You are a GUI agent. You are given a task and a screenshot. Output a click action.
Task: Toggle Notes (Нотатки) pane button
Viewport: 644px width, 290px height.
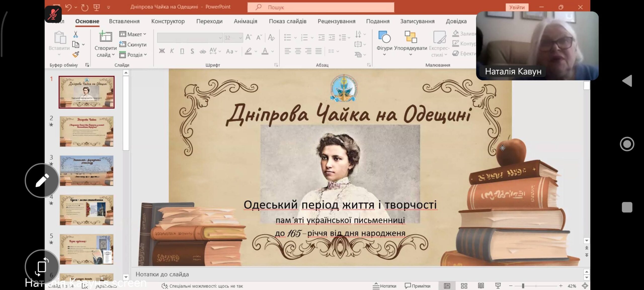click(x=384, y=286)
